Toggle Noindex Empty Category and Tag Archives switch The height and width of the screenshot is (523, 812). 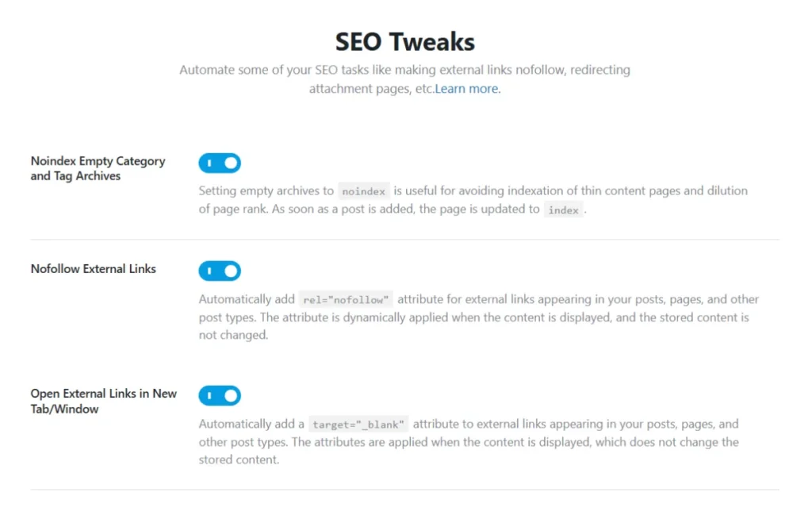220,163
